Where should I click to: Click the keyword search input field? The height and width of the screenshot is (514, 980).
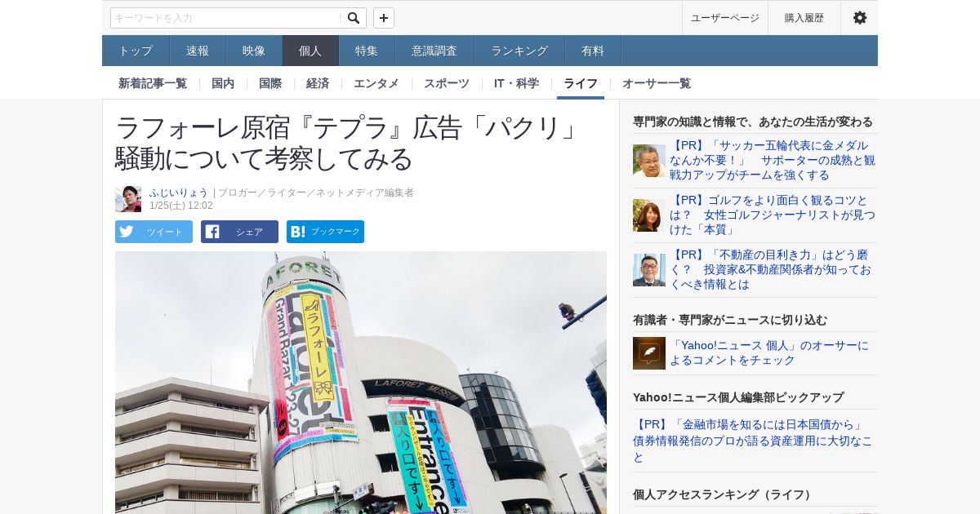(x=225, y=18)
